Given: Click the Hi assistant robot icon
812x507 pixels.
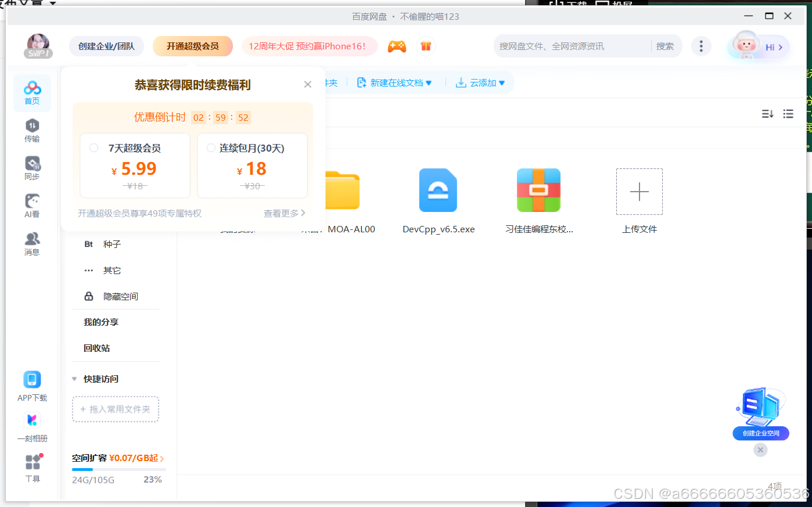Looking at the screenshot, I should 759,46.
